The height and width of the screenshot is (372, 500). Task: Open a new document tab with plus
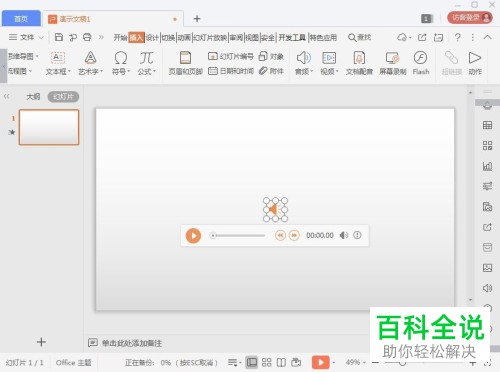pyautogui.click(x=197, y=19)
